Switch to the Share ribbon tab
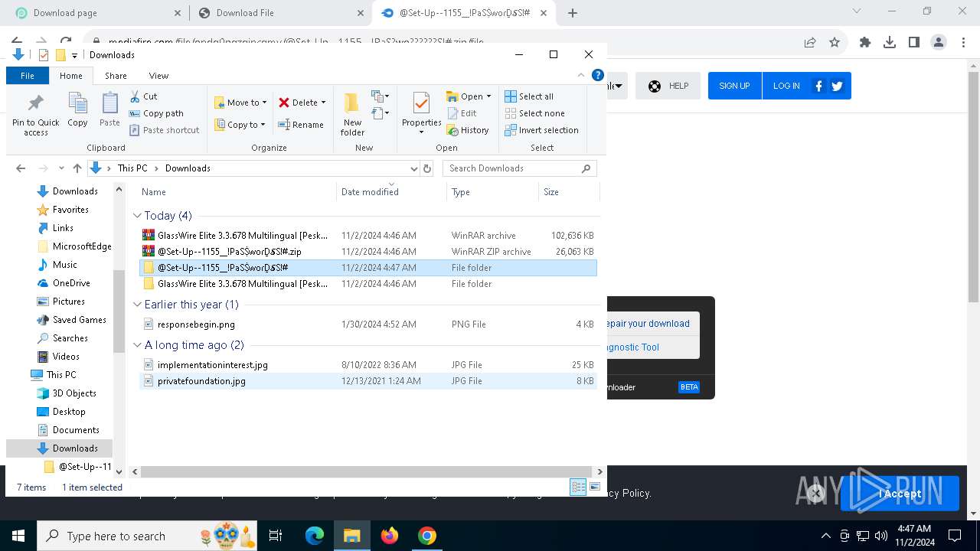The image size is (980, 551). [x=116, y=76]
